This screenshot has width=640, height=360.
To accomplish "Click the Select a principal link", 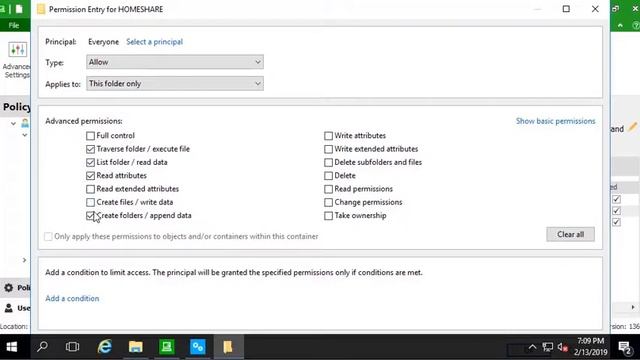I will click(x=154, y=42).
